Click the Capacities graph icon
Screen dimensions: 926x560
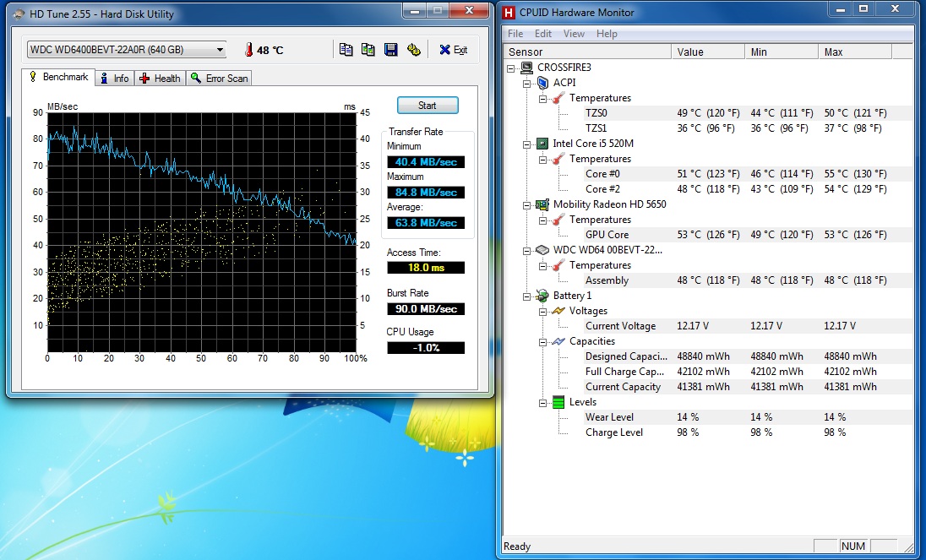558,341
